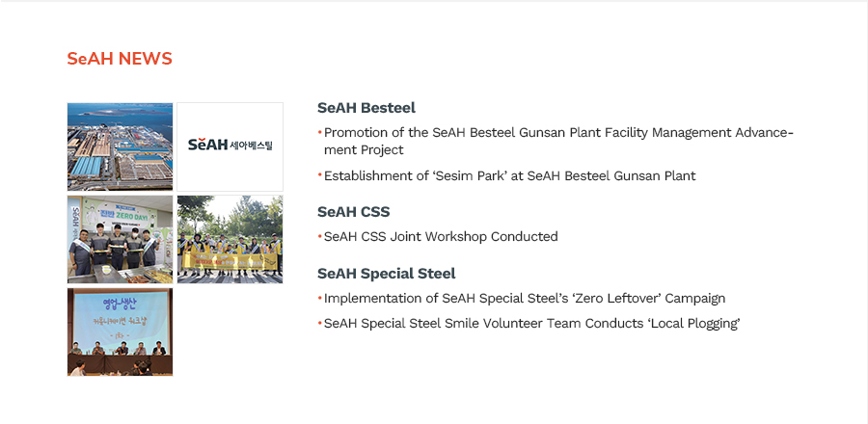
Task: Open the workshop presentation stage photo
Action: (120, 331)
